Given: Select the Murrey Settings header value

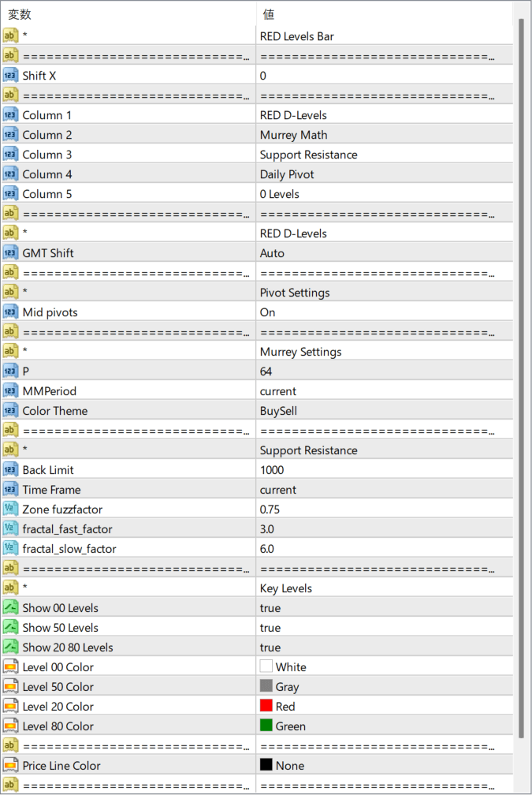Looking at the screenshot, I should pyautogui.click(x=300, y=352).
